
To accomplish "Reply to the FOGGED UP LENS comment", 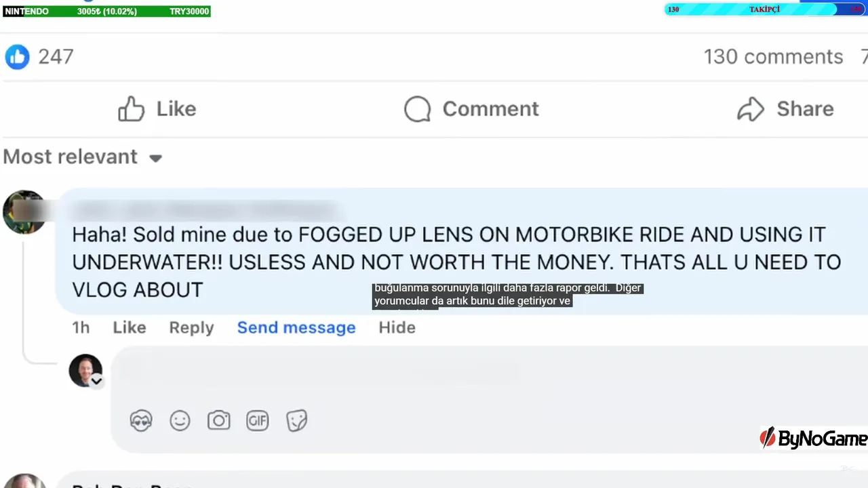I will (x=191, y=328).
